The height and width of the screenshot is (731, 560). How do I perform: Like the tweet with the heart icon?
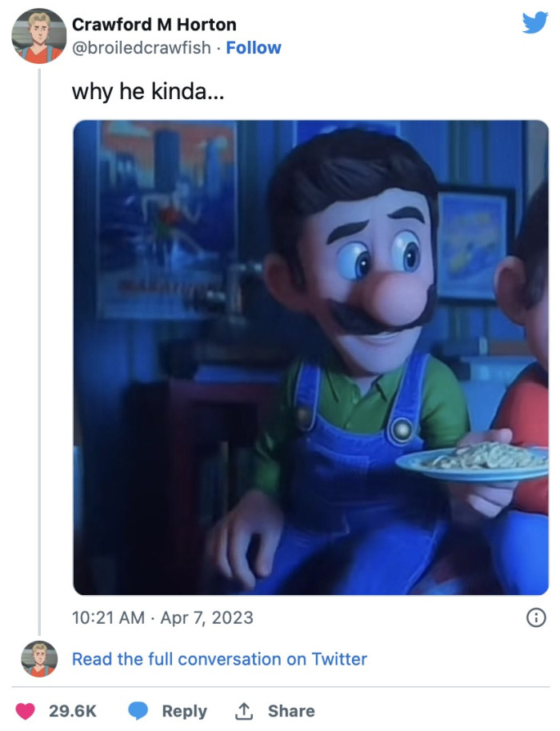point(28,711)
